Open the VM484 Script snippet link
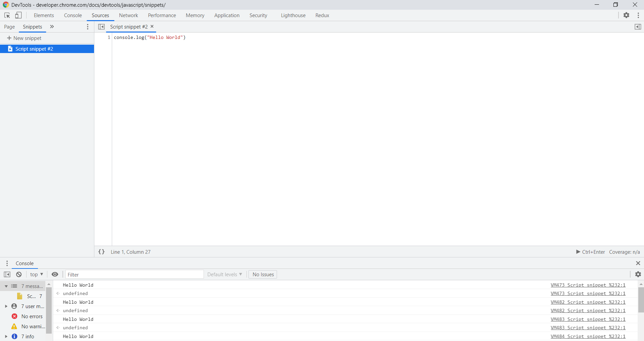 coord(588,336)
